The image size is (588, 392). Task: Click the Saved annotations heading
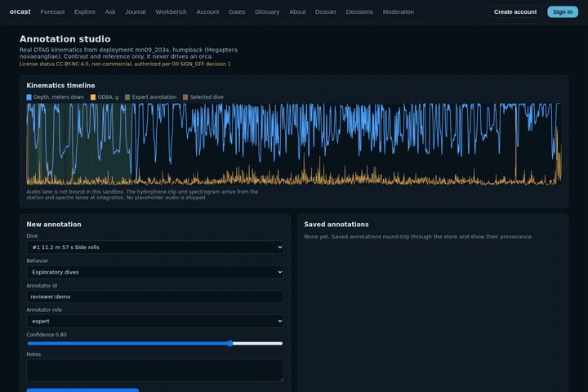coord(336,225)
